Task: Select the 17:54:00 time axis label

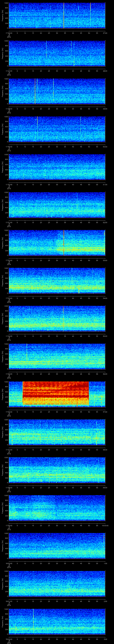Action: [9, 336]
